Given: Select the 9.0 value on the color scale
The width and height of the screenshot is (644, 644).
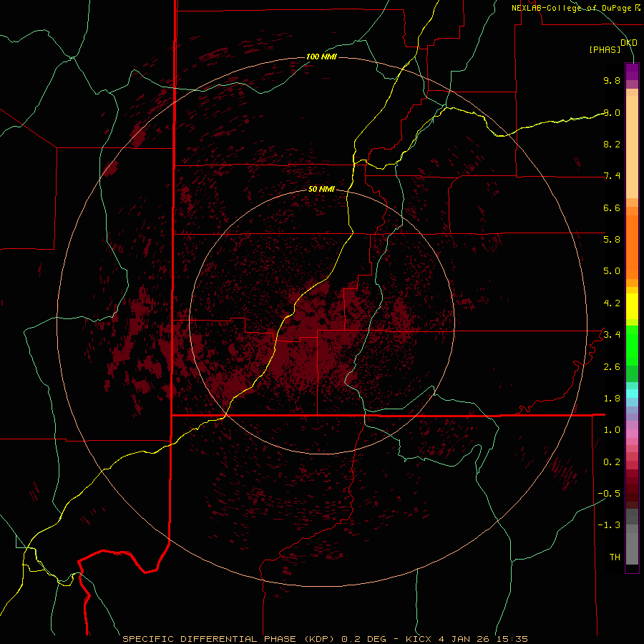Looking at the screenshot, I should [612, 112].
